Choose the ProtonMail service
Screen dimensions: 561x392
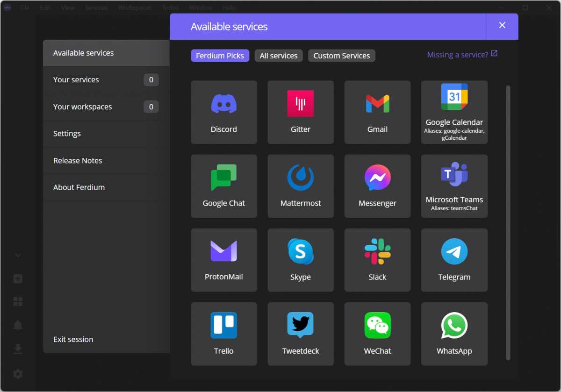(x=224, y=260)
